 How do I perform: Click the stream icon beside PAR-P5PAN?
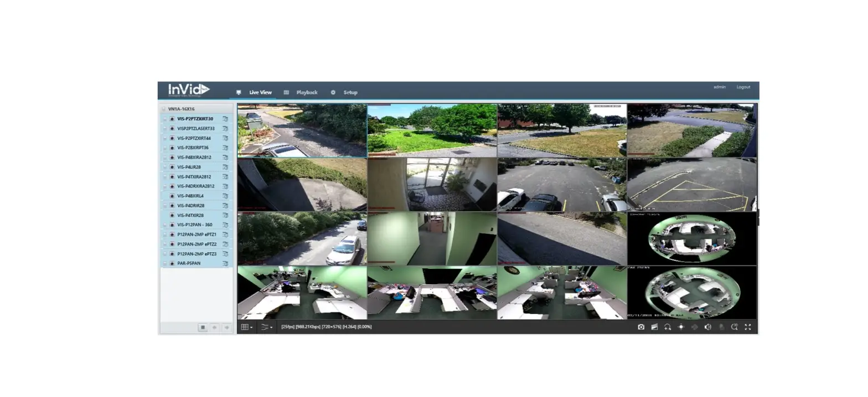click(225, 263)
